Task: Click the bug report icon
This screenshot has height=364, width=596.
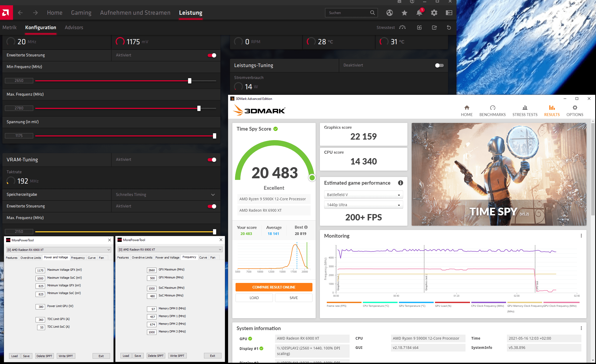Action: pos(399,2)
